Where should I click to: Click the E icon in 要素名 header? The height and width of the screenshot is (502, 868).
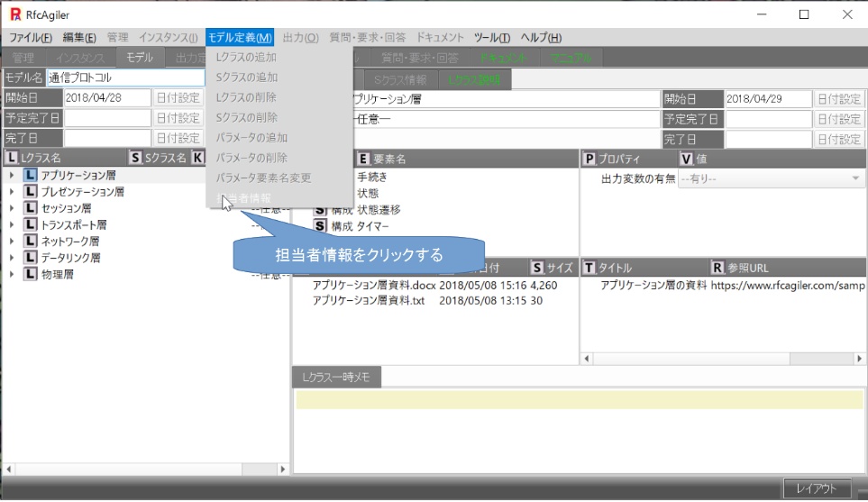point(364,159)
